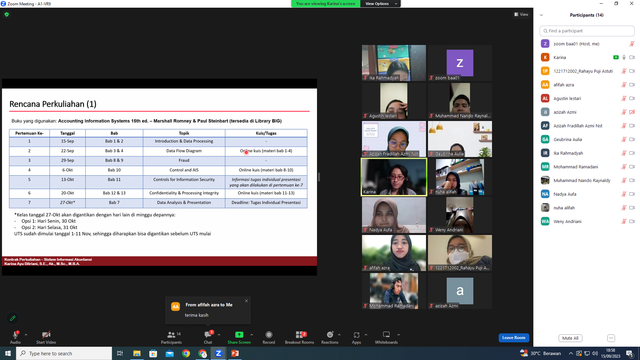640x360 pixels.
Task: Expand reactions options arrow
Action: 340,335
